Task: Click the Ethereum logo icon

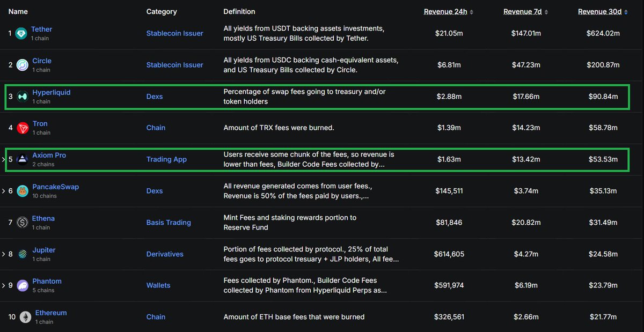Action: coord(25,317)
